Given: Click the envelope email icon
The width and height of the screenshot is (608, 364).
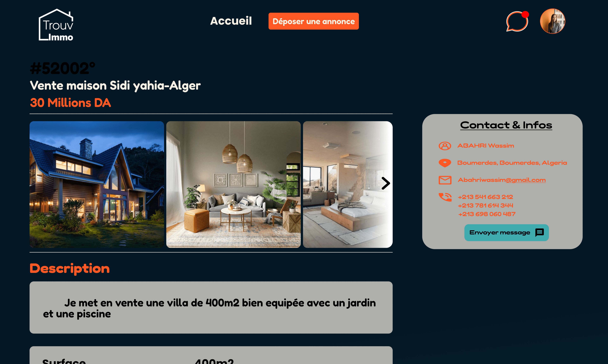Looking at the screenshot, I should click(445, 180).
